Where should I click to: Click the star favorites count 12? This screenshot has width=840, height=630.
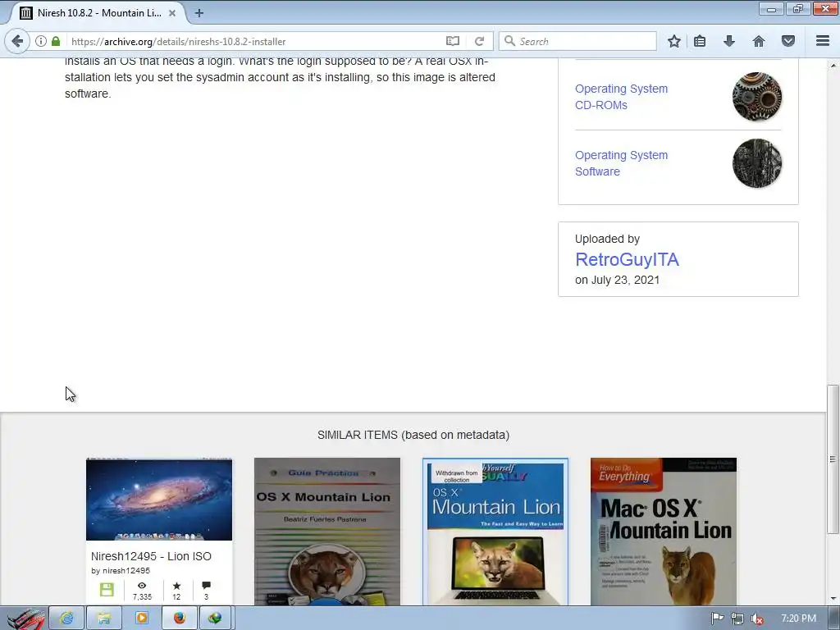point(176,591)
